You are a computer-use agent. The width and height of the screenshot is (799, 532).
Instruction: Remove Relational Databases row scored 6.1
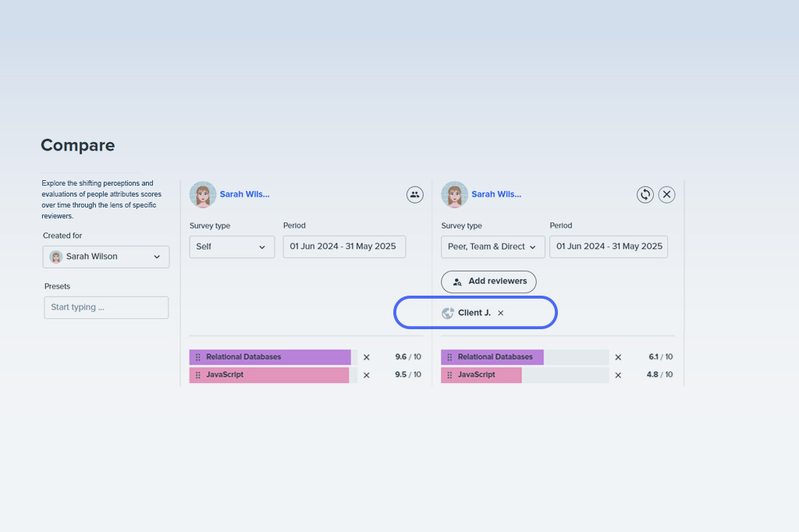[618, 357]
